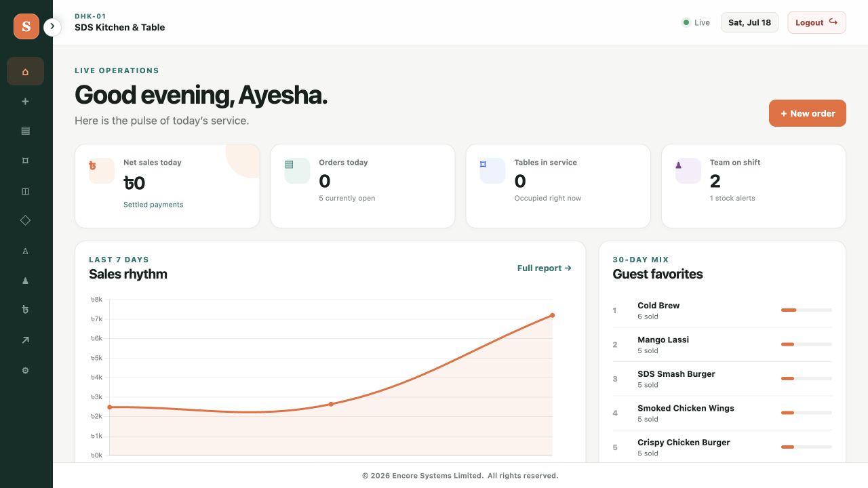868x488 pixels.
Task: Click the Sales rhythm heading
Action: tap(128, 274)
